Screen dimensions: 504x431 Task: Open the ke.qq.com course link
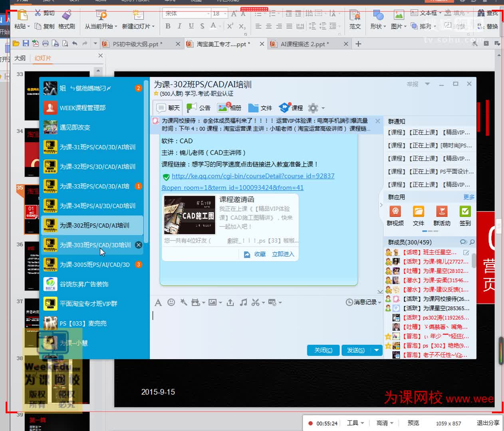(x=248, y=182)
